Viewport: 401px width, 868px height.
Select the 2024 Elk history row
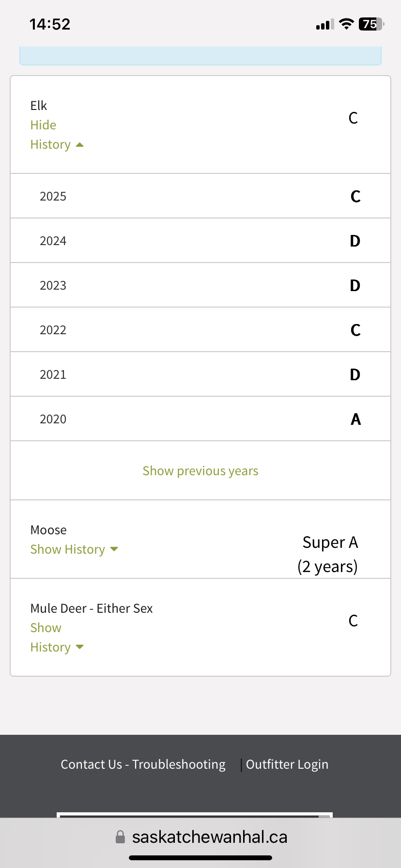point(200,241)
